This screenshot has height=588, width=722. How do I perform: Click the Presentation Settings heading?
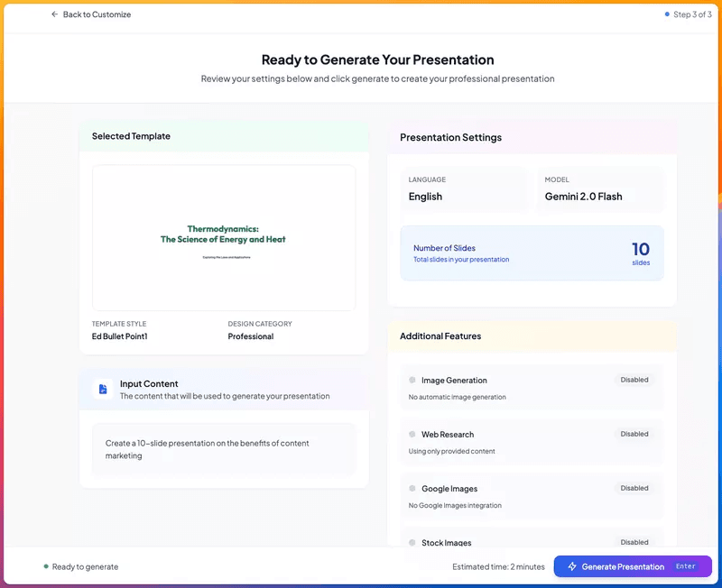click(450, 137)
